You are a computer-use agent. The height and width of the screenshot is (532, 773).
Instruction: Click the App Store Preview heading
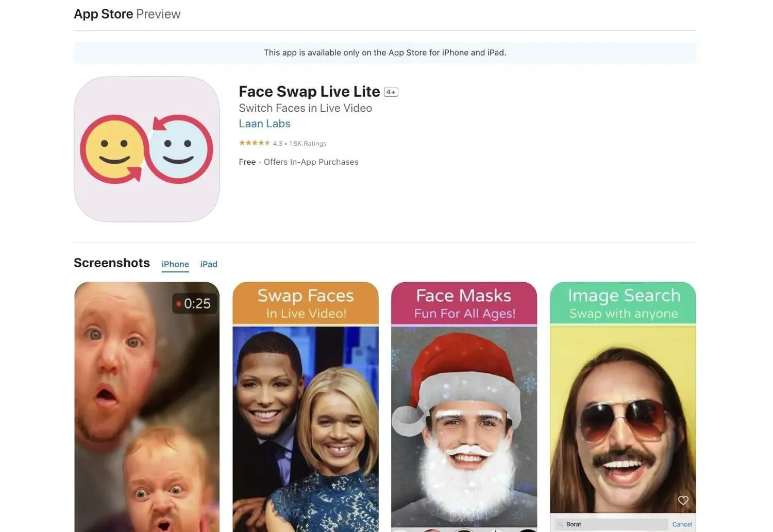(127, 14)
